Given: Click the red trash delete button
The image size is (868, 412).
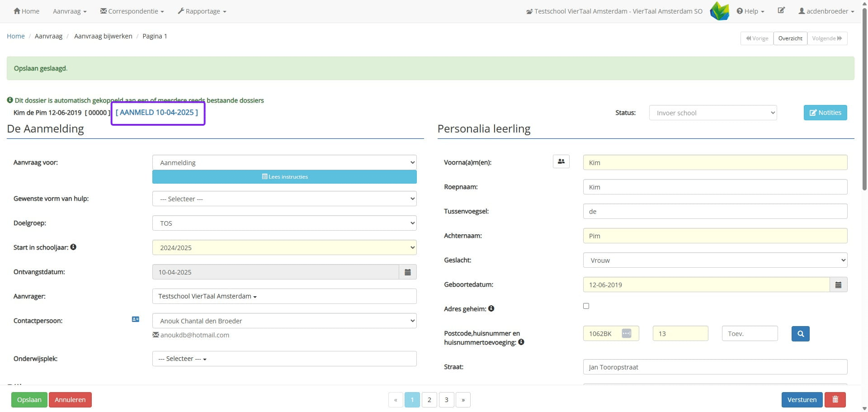Looking at the screenshot, I should tap(835, 400).
